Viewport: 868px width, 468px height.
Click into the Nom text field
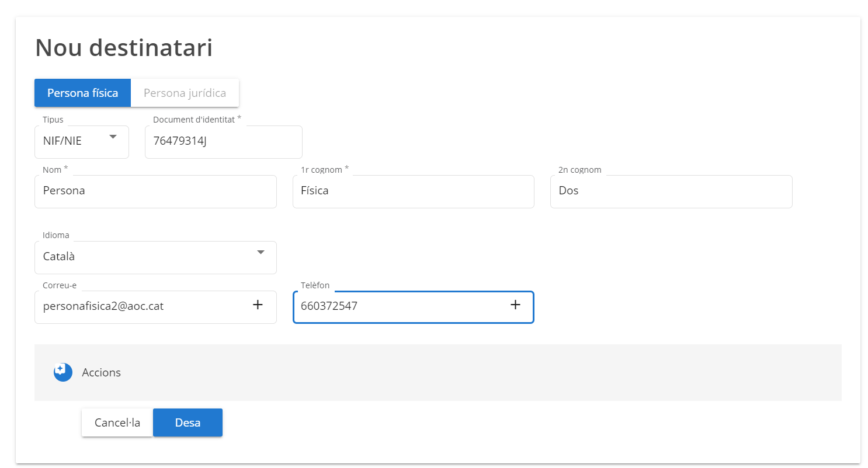tap(155, 191)
